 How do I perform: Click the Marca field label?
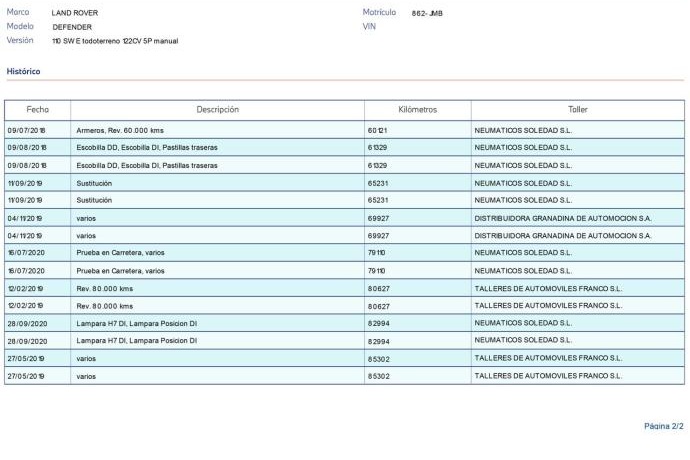[18, 12]
